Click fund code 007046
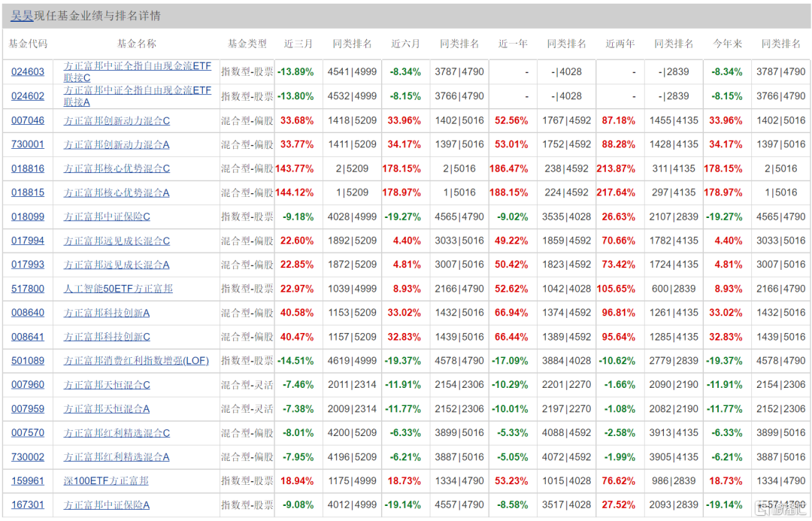Screen dimensions: 812x521 28,121
